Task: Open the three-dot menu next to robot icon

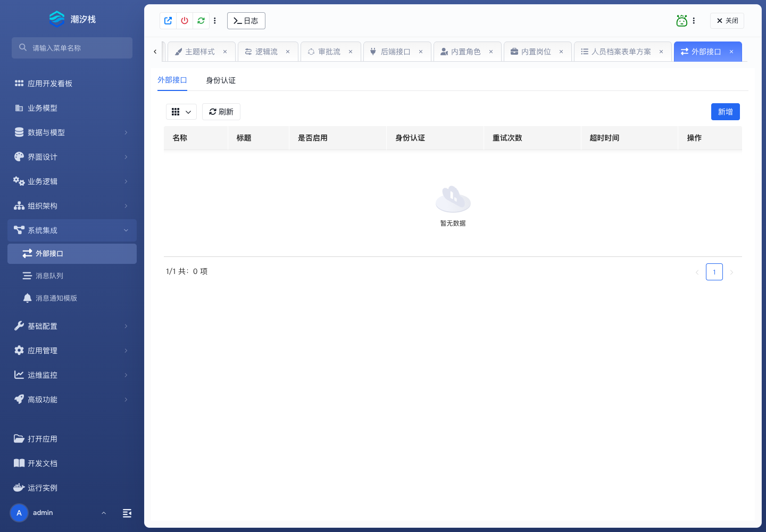Action: click(694, 21)
